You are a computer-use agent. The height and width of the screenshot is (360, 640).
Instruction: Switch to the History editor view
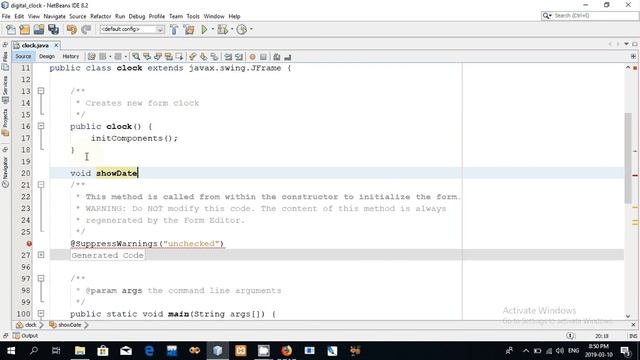(71, 56)
